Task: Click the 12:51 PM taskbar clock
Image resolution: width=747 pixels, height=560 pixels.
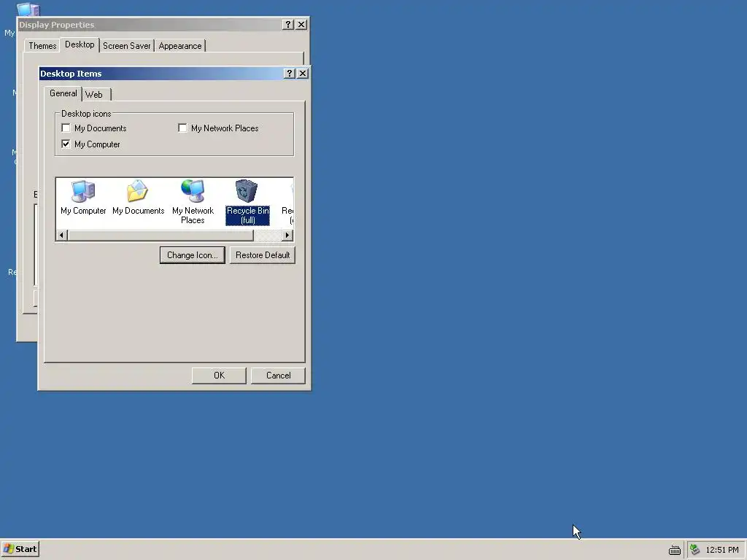Action: point(722,550)
